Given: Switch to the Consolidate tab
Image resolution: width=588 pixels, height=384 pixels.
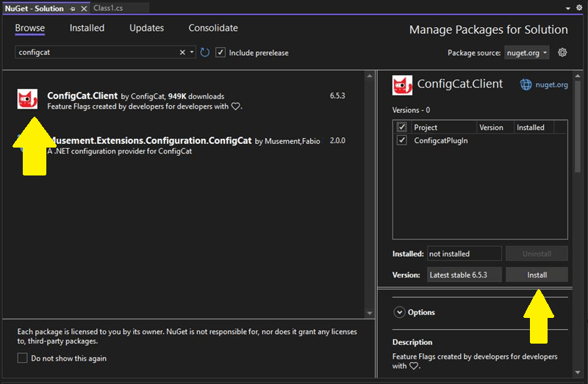Looking at the screenshot, I should (x=213, y=28).
